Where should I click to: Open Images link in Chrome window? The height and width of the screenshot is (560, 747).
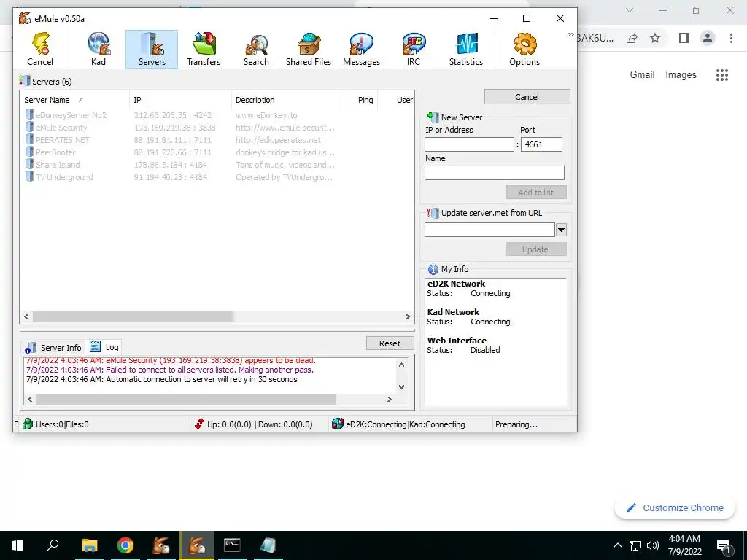681,75
